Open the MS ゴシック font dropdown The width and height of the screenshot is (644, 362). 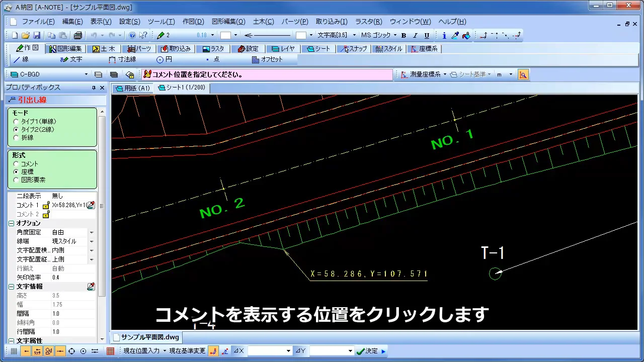pos(395,35)
